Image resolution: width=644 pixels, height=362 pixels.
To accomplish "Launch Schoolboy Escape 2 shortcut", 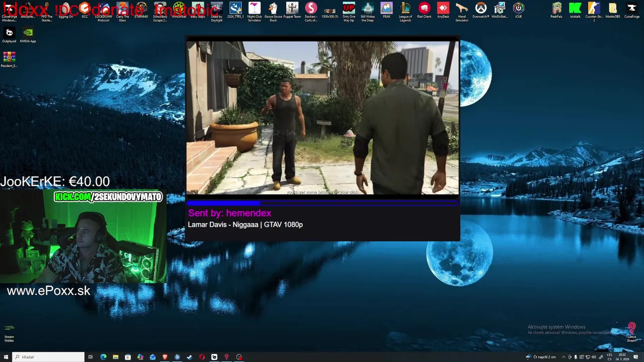I will (x=160, y=12).
